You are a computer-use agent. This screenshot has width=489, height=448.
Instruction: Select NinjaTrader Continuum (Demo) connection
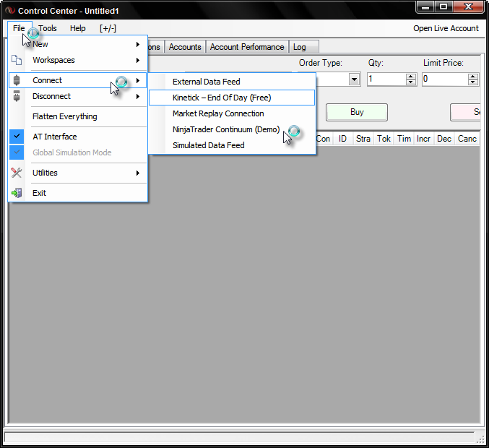232,129
